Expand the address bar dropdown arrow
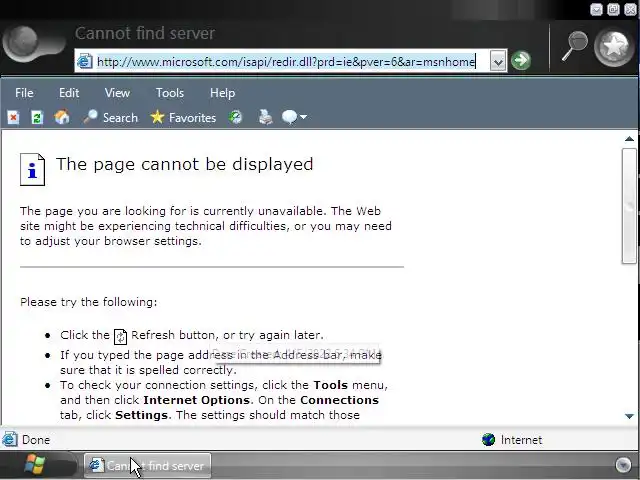Viewport: 640px width, 480px height. click(x=498, y=62)
